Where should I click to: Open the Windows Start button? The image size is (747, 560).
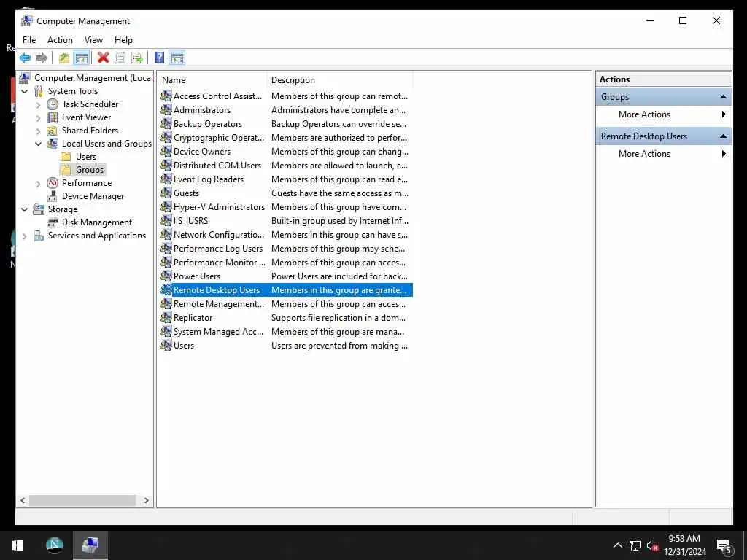coord(18,545)
